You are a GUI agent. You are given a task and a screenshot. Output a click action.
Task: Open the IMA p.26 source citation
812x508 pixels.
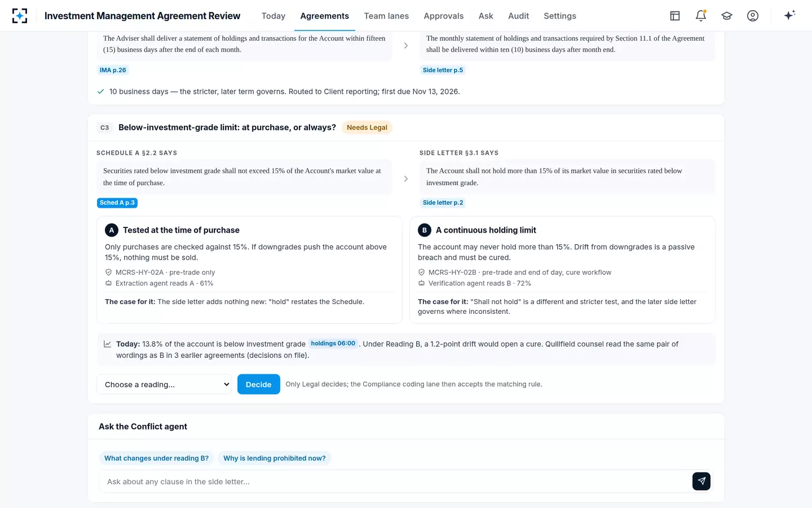click(x=113, y=70)
